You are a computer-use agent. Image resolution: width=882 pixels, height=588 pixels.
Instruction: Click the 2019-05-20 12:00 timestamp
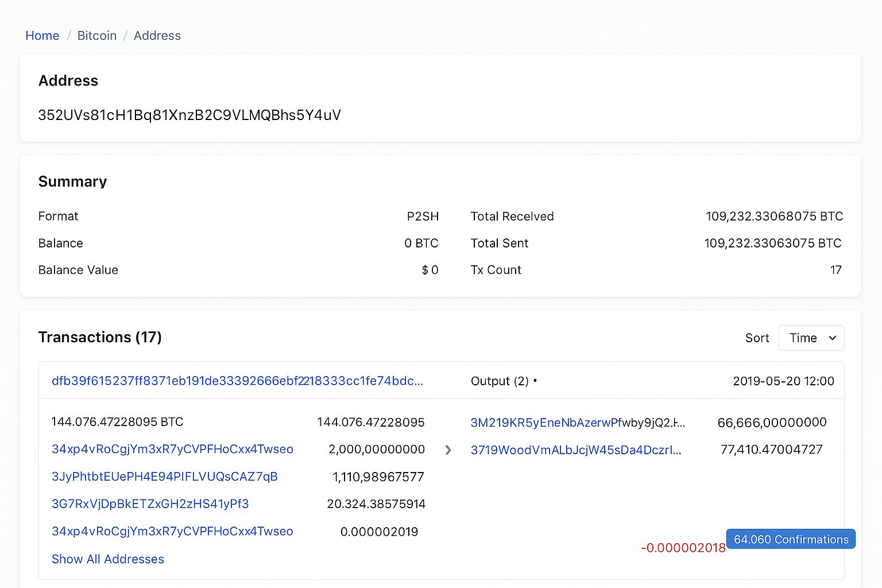[x=783, y=380]
